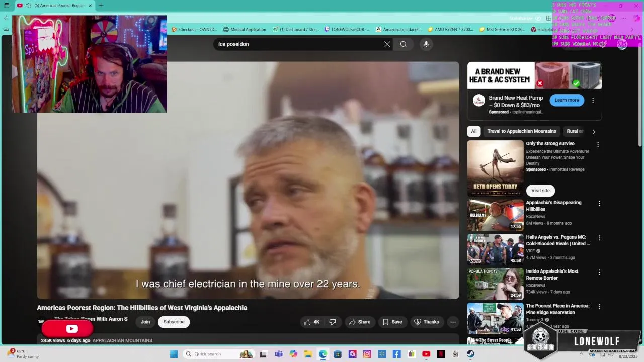
Task: Open the browser tab actions menu
Action: pos(6,6)
